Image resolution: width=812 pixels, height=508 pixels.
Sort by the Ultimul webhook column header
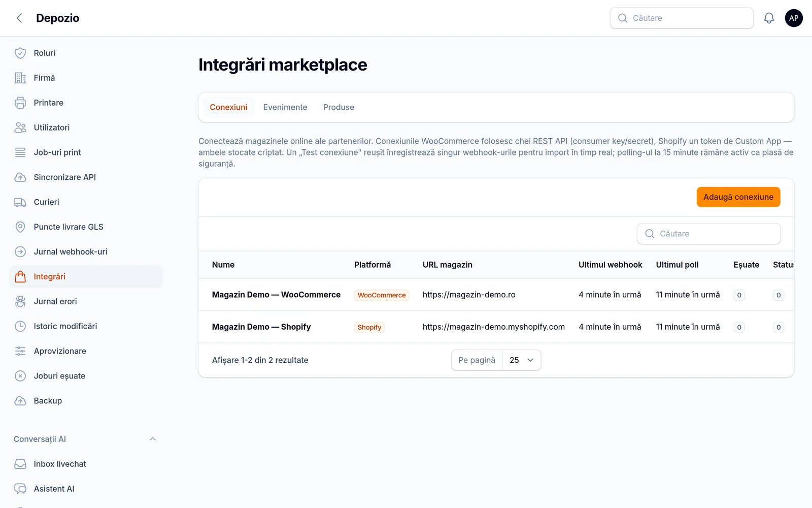(x=611, y=265)
